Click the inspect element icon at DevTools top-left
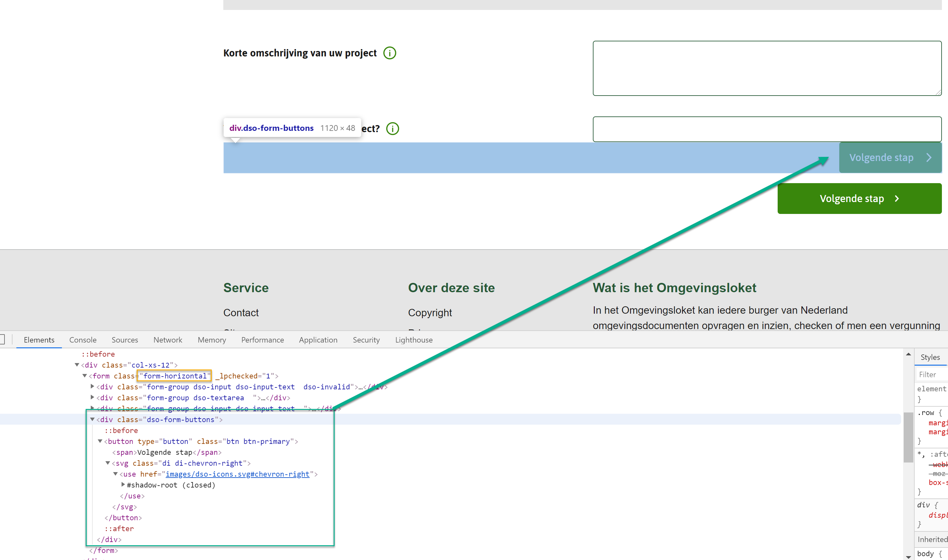948x560 pixels. [3, 340]
